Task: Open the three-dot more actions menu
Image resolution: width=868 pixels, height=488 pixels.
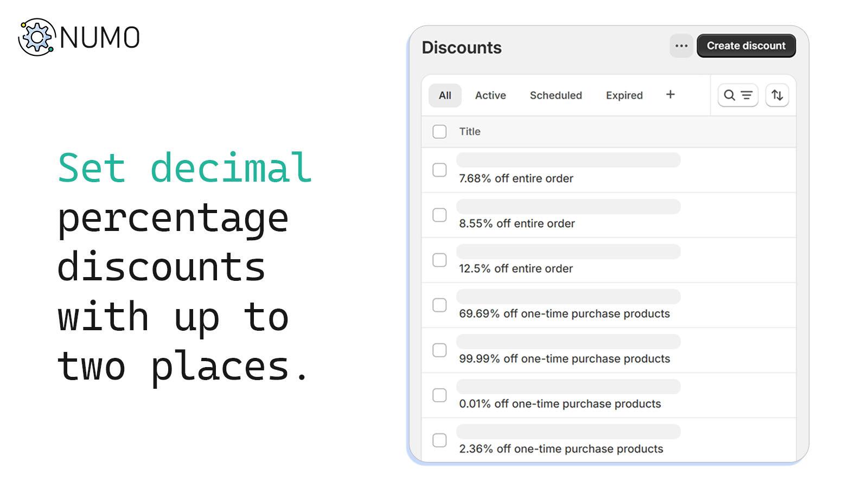Action: [x=681, y=46]
